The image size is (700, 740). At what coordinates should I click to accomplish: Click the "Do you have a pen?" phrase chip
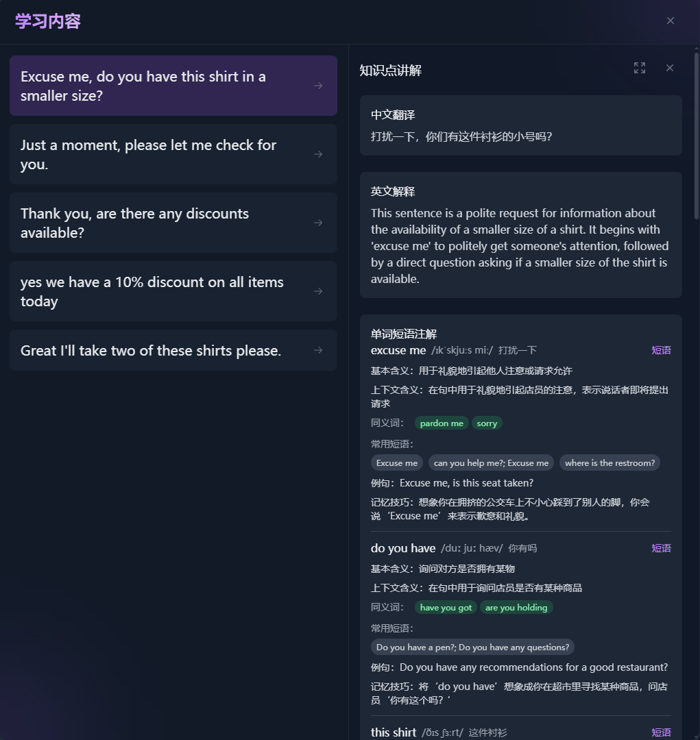tap(472, 647)
